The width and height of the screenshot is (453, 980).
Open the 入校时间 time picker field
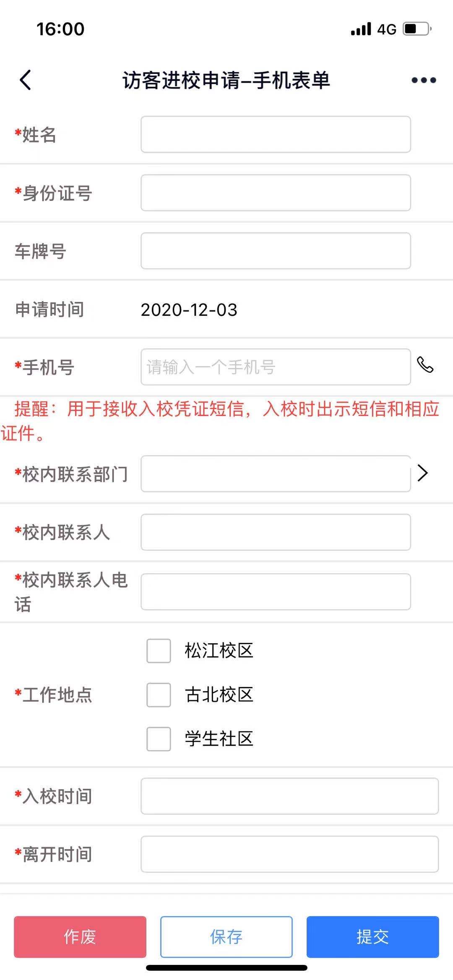[289, 796]
